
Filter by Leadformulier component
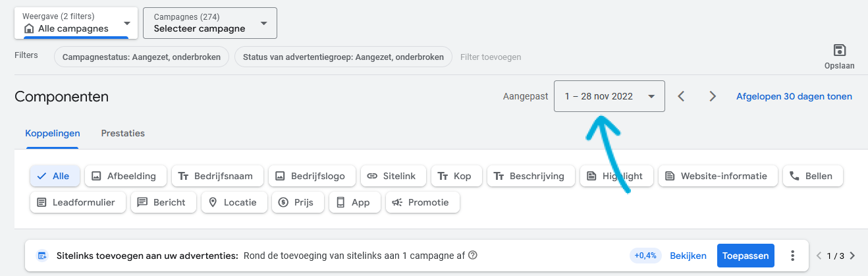78,202
